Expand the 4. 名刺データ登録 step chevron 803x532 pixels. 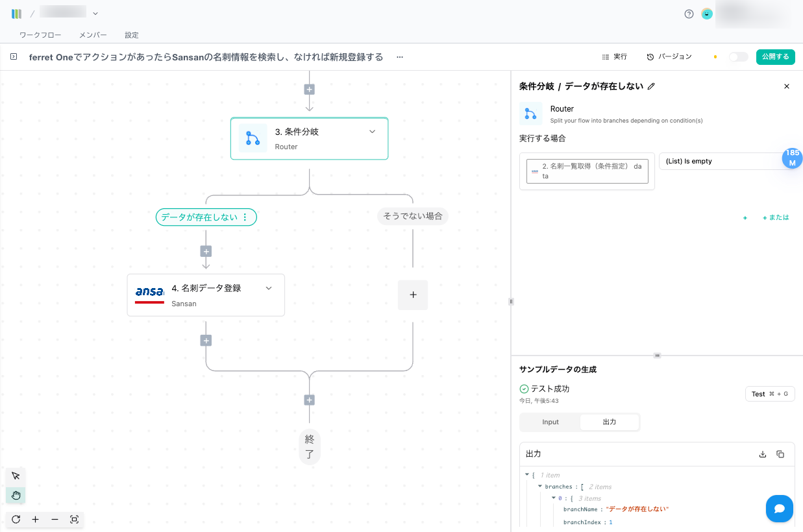coord(269,288)
